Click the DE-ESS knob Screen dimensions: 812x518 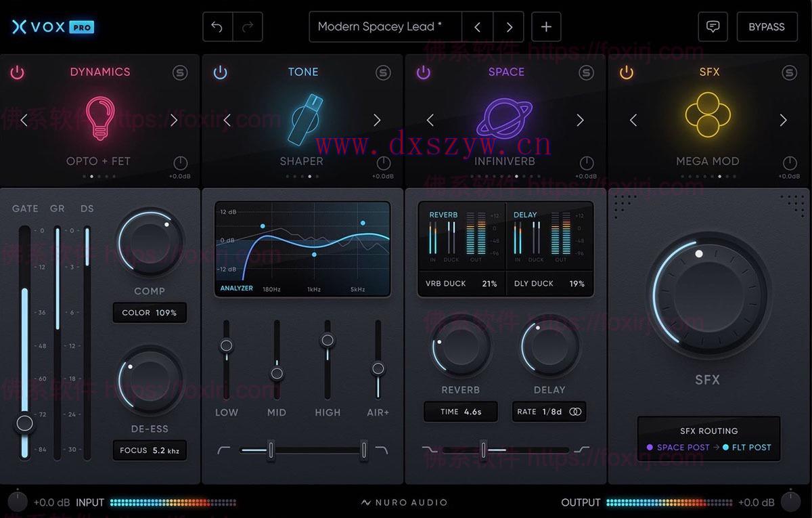tap(150, 381)
